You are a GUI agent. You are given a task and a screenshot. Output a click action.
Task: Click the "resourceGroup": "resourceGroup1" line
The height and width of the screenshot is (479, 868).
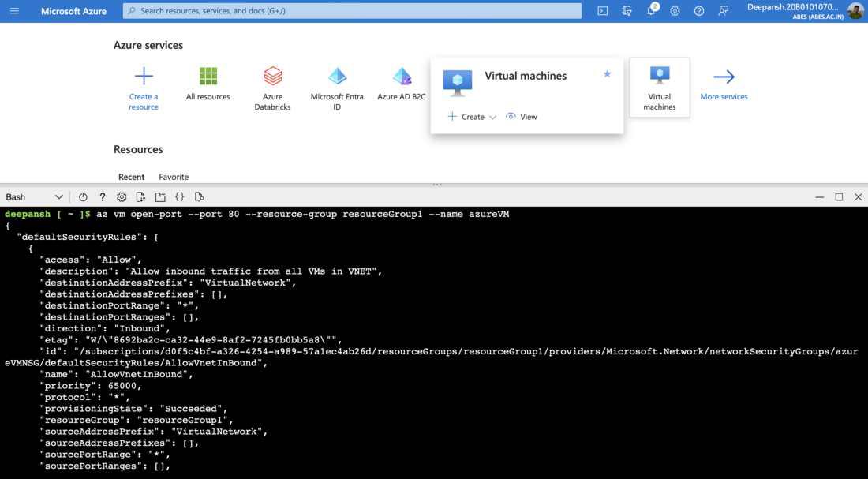point(137,421)
